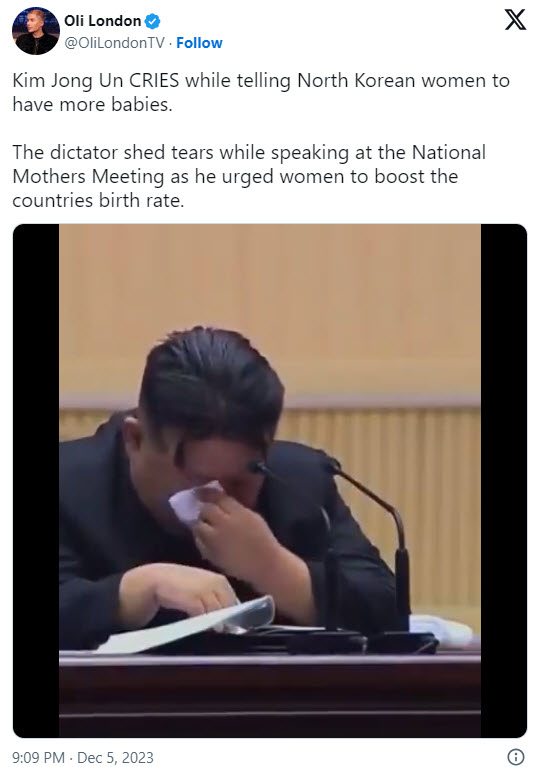Click the phrase 'have more babies' in tweet
Image resolution: width=537 pixels, height=767 pixels.
click(x=91, y=105)
